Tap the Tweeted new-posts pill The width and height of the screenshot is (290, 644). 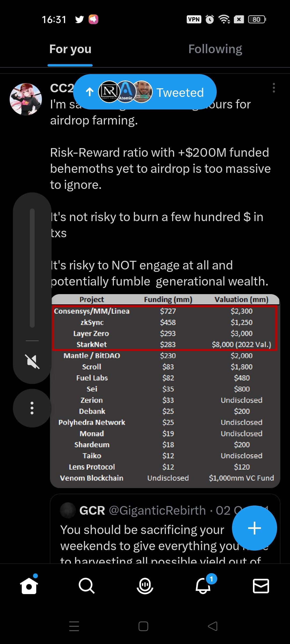[x=145, y=92]
